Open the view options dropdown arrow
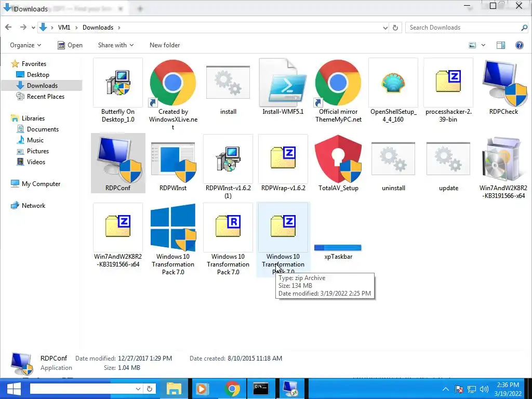532x399 pixels. tap(483, 45)
